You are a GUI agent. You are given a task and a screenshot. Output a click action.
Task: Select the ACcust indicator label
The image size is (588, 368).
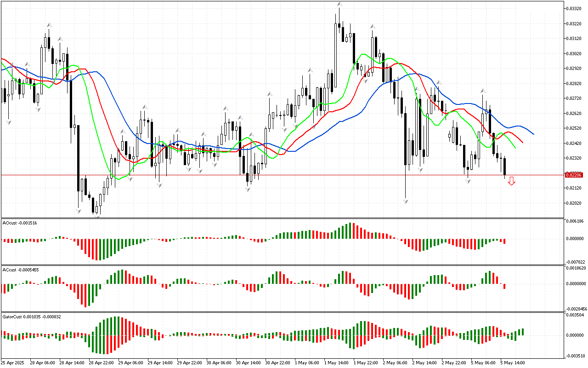tap(21, 270)
